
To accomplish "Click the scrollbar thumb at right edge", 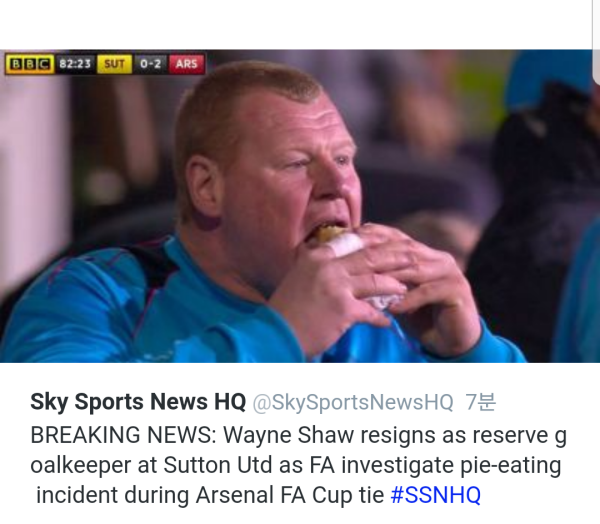I will point(596,42).
